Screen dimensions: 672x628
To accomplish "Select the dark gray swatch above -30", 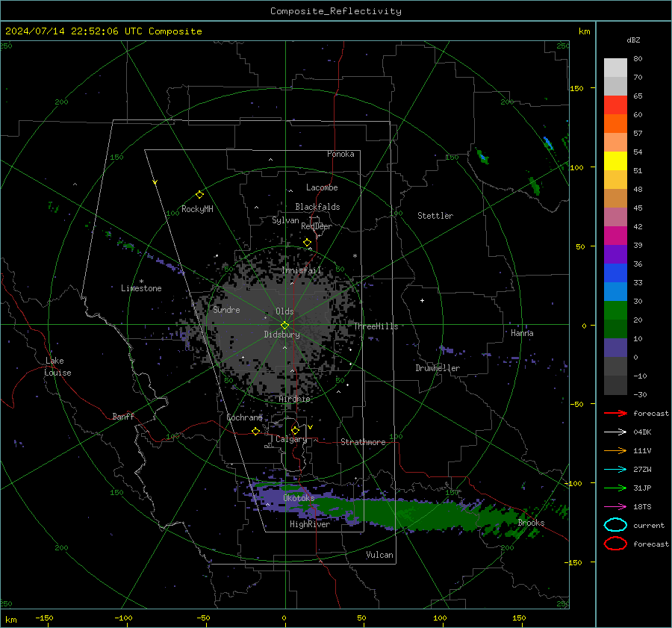I will click(615, 385).
